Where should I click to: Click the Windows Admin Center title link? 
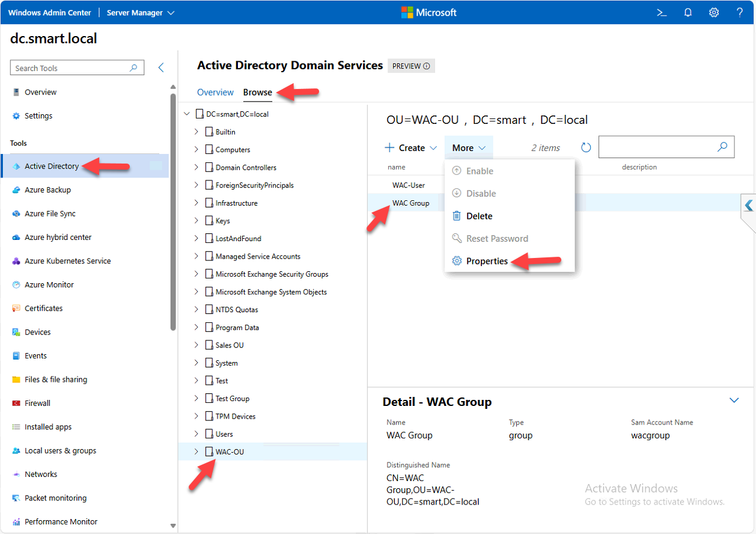[x=50, y=13]
